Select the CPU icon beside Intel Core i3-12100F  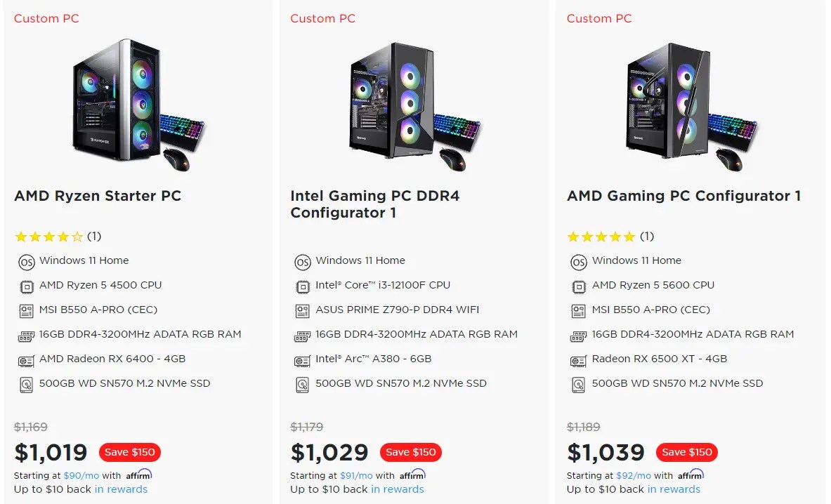[x=302, y=286]
